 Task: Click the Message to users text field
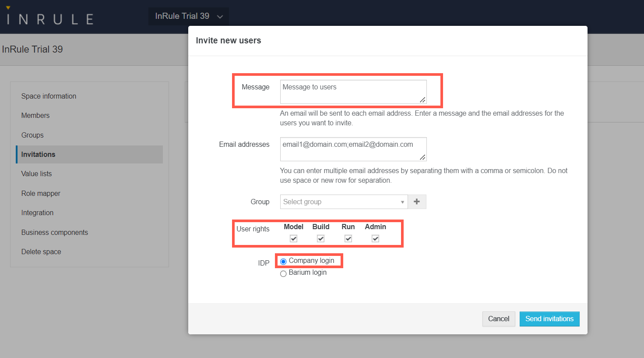click(x=353, y=92)
